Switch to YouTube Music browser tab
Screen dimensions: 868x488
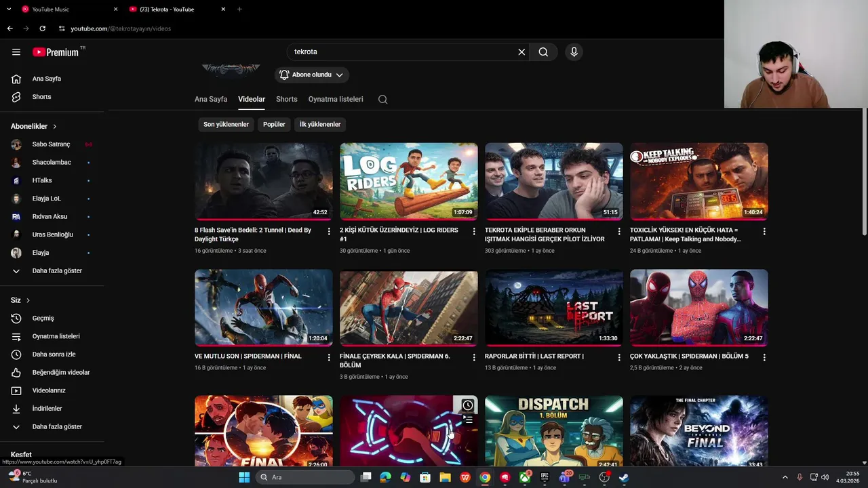point(68,9)
